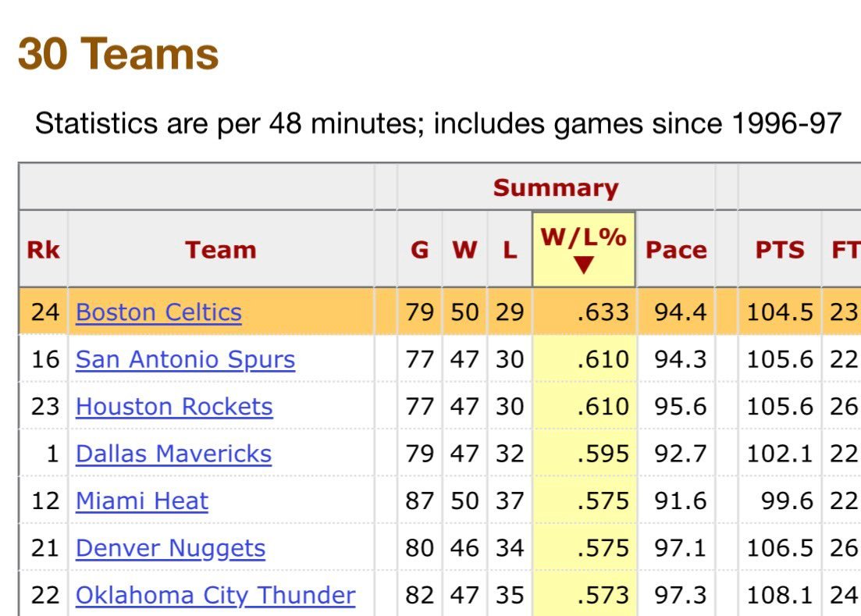Viewport: 861px width, 616px height.
Task: Click the Denver Nuggets link
Action: point(170,548)
